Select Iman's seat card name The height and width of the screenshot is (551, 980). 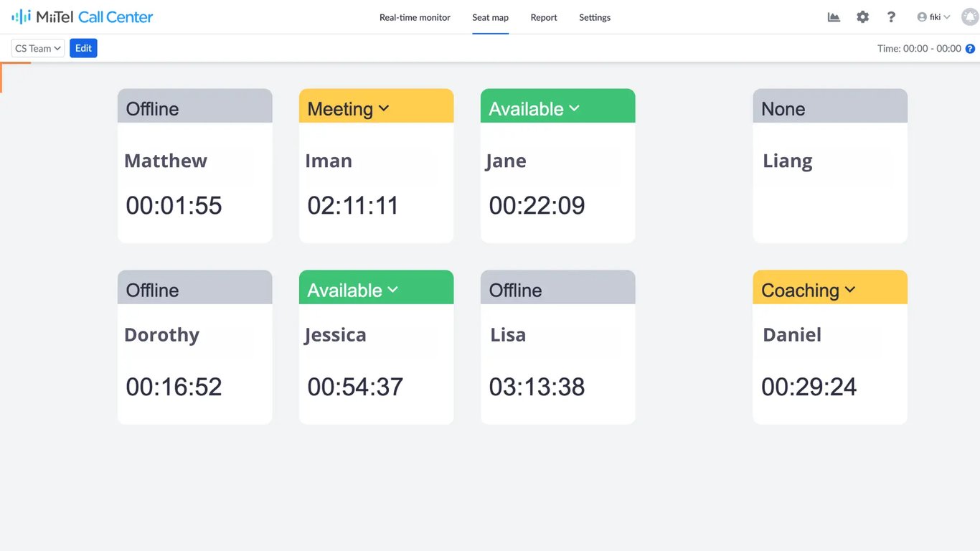tap(329, 161)
